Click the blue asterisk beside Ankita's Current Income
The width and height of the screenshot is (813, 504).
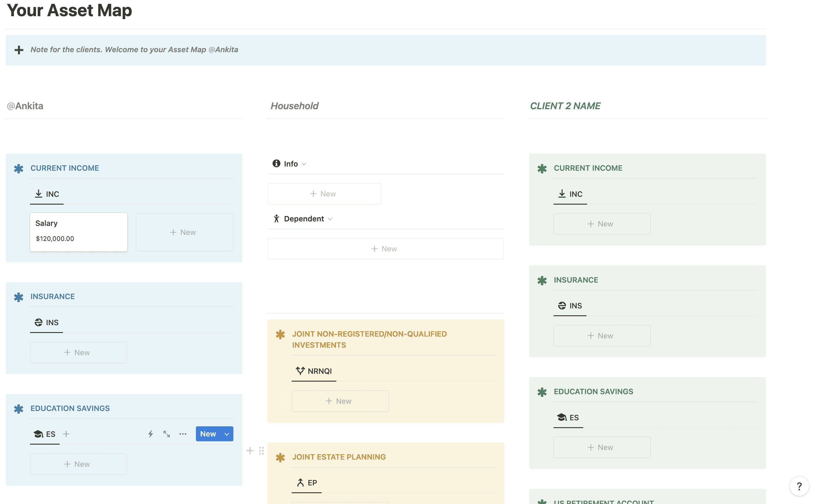click(x=19, y=168)
